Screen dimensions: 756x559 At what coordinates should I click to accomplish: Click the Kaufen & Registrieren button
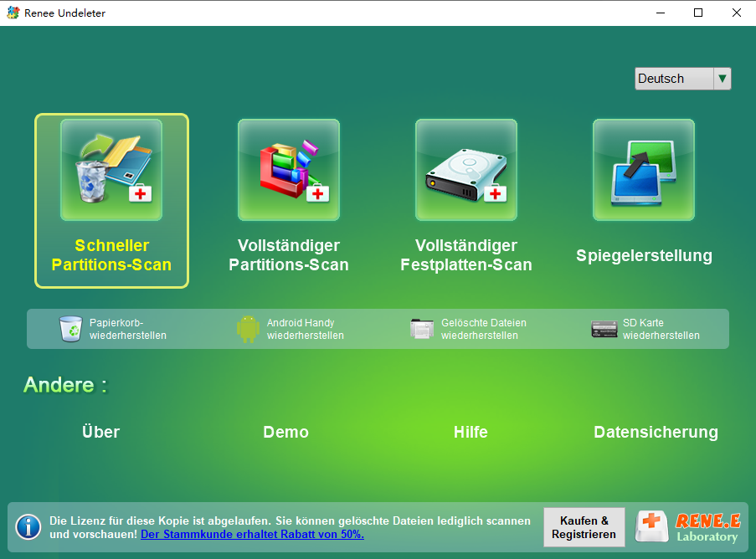[x=584, y=527]
